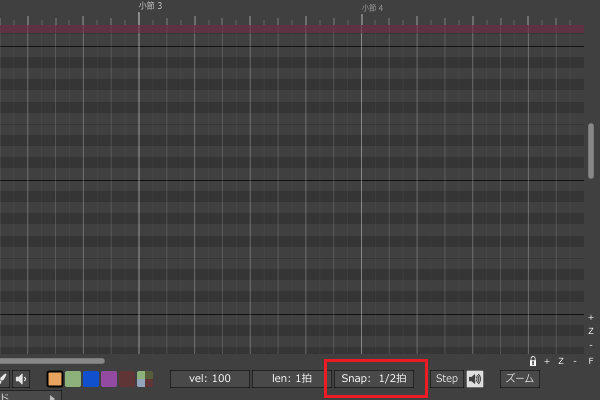Click the vertical Z zoom button

tap(591, 330)
